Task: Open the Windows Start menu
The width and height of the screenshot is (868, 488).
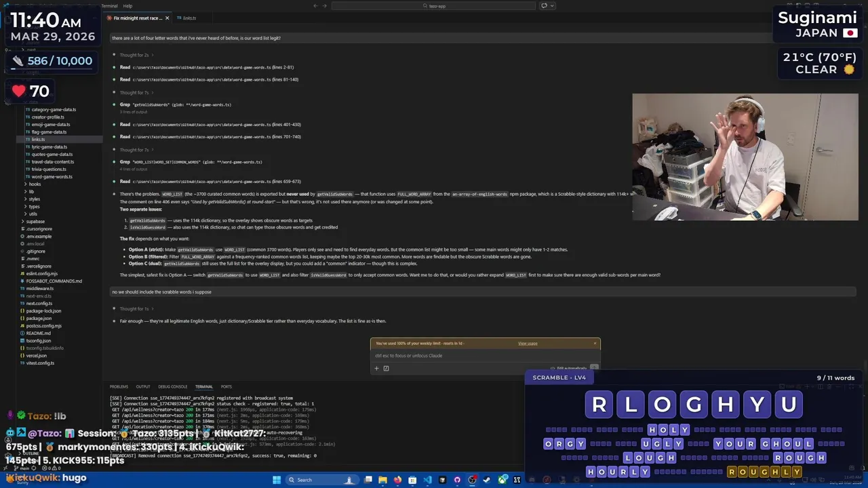Action: point(277,480)
